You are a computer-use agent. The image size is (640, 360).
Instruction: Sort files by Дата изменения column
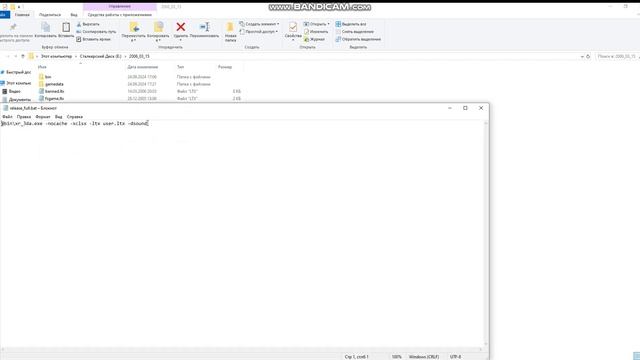(x=142, y=67)
